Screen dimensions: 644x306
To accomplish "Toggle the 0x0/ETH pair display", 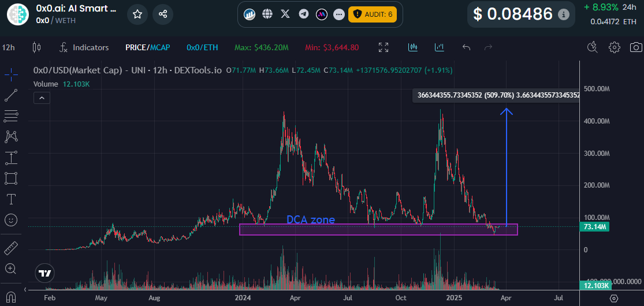I will point(202,48).
